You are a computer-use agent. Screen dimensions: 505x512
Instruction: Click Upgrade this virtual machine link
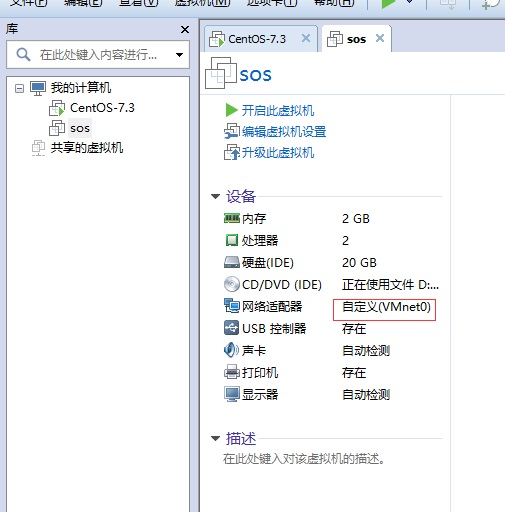pos(278,153)
